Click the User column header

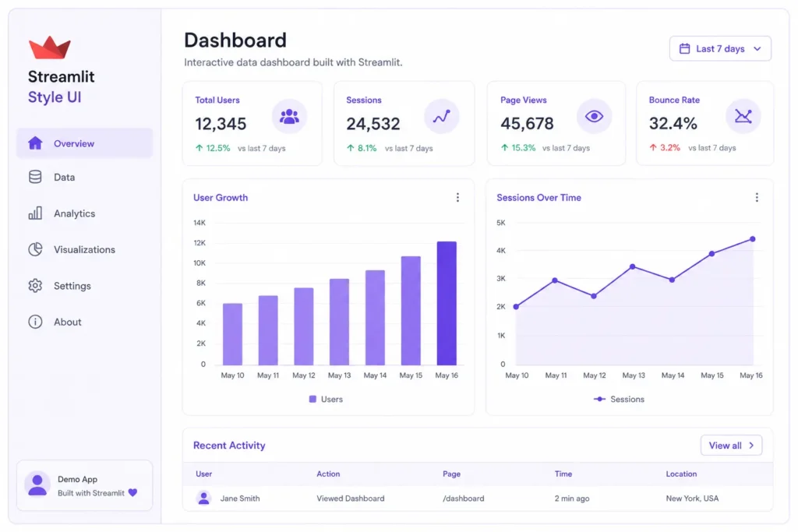[203, 474]
